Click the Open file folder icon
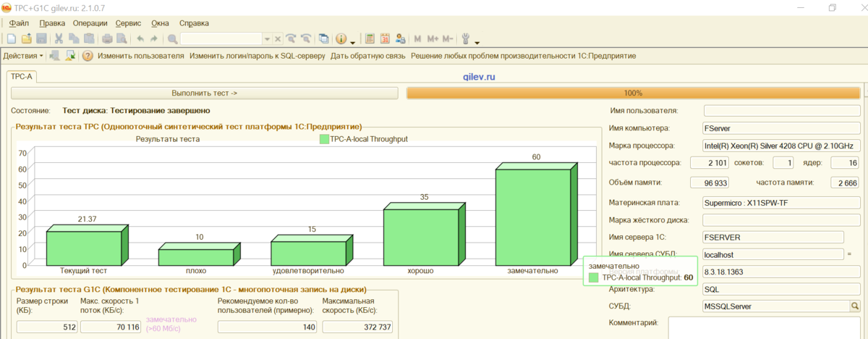This screenshot has height=339, width=868. pos(27,38)
